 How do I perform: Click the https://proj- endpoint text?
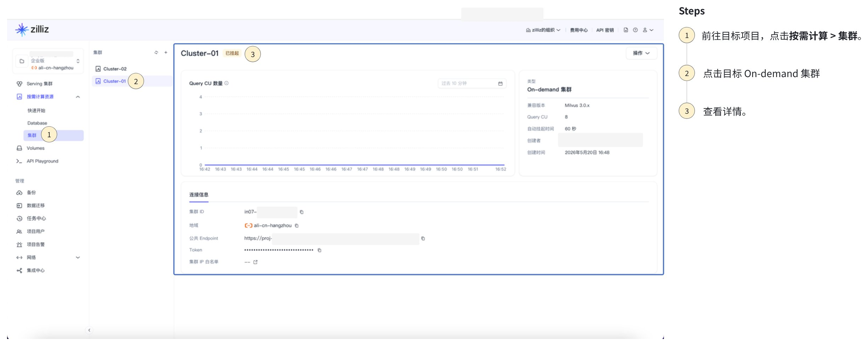point(258,238)
